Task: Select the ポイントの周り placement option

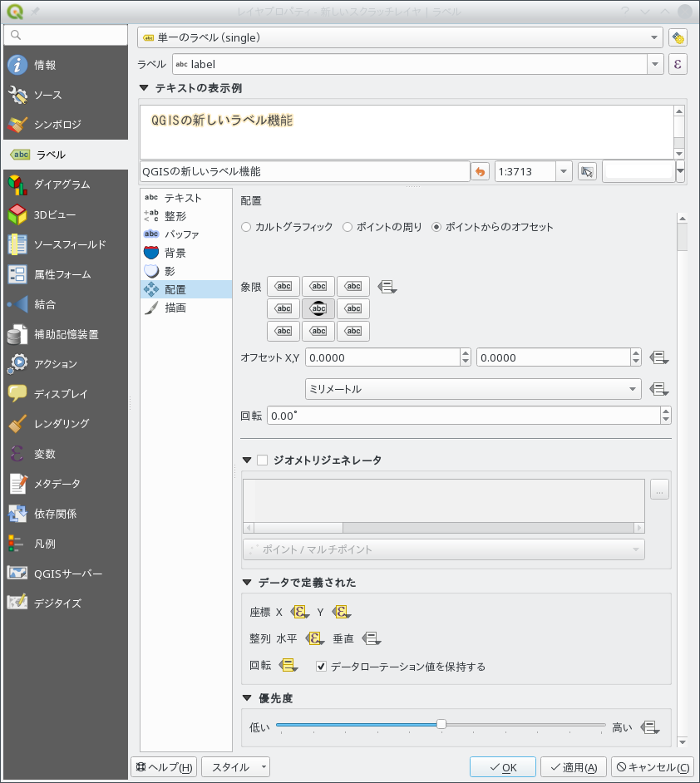Action: coord(382,227)
